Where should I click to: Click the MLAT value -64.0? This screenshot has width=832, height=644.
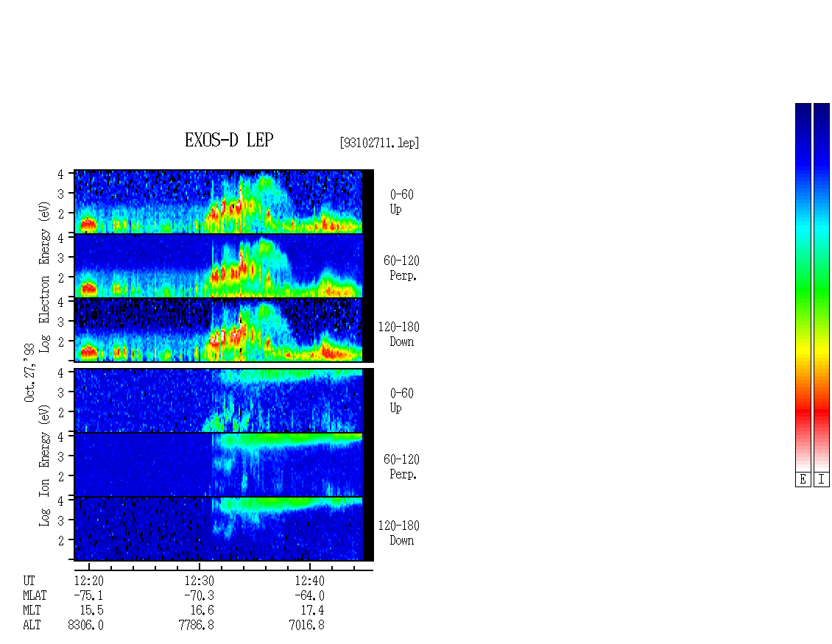pyautogui.click(x=309, y=595)
